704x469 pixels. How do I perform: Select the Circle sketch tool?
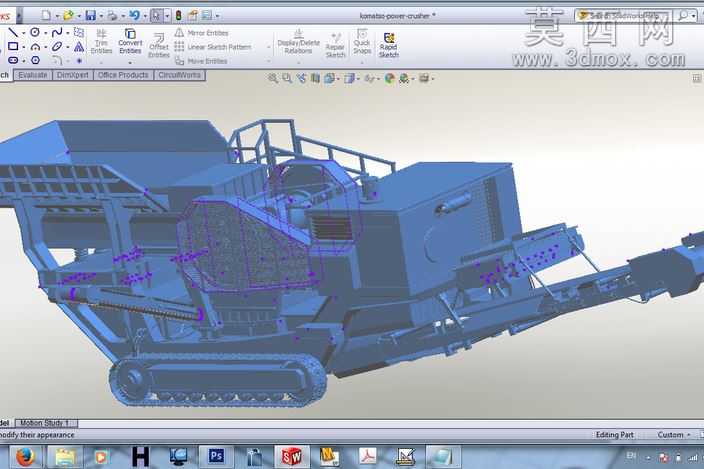(35, 32)
